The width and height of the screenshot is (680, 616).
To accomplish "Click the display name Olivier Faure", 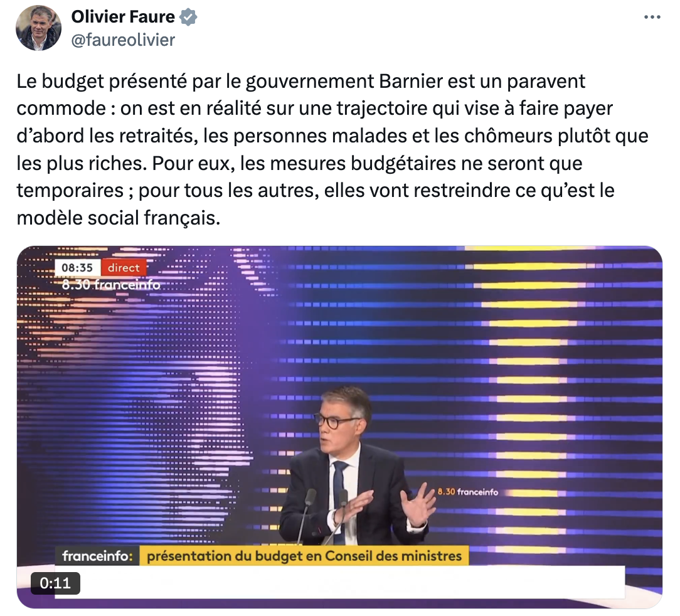I will 123,17.
